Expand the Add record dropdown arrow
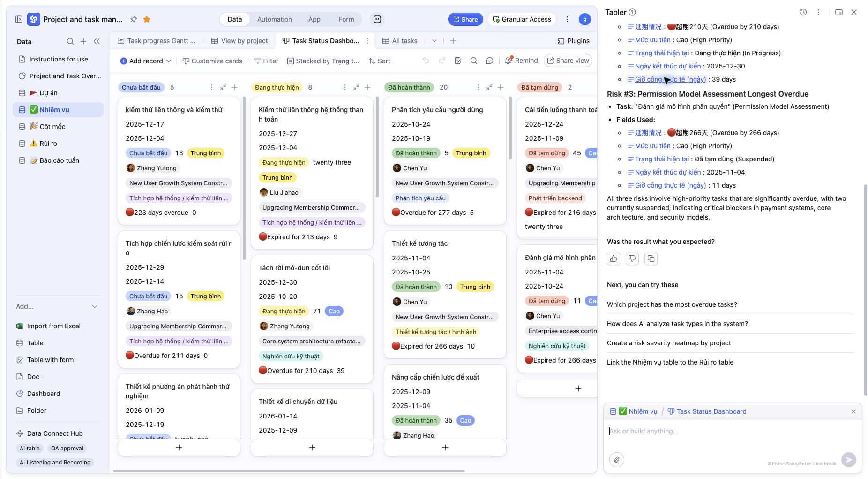The image size is (868, 479). (169, 61)
